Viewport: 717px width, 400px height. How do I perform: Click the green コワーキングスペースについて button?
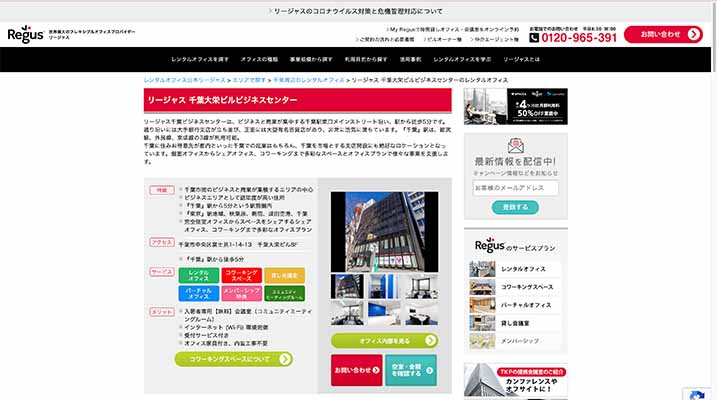(234, 359)
